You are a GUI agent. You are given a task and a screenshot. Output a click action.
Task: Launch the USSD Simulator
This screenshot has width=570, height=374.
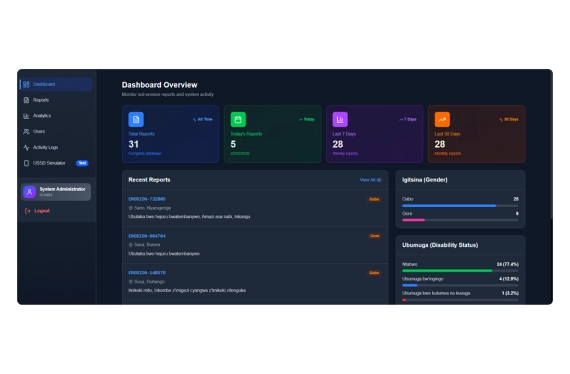pyautogui.click(x=56, y=163)
